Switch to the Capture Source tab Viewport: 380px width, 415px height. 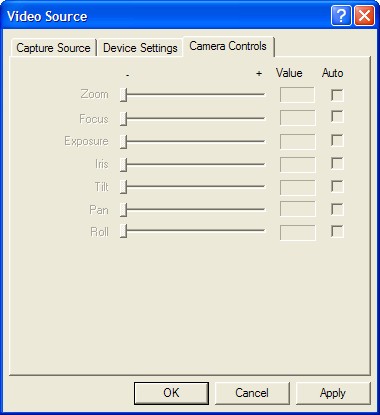pos(53,48)
